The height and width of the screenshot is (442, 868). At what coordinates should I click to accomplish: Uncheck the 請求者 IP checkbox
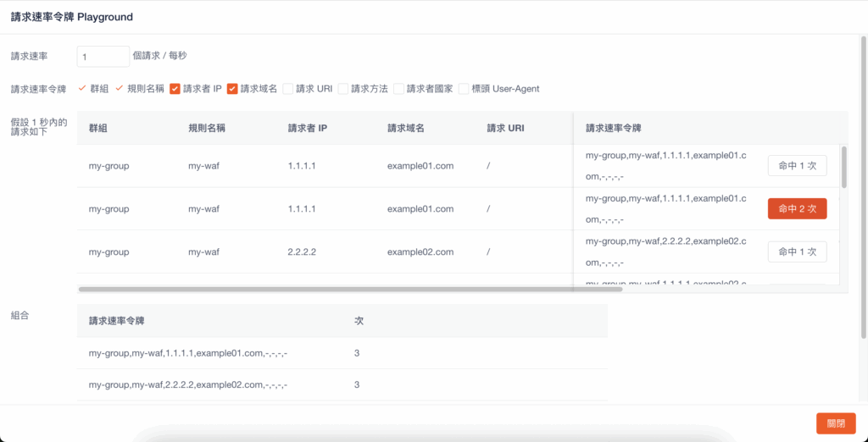[175, 89]
